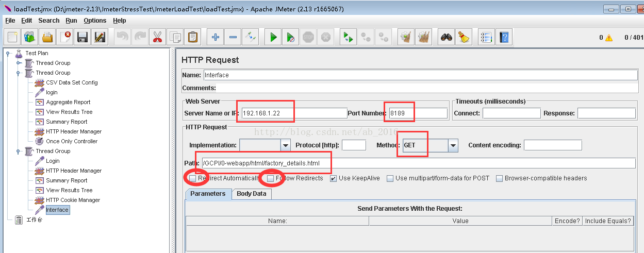The width and height of the screenshot is (644, 253).
Task: Open the Search menu
Action: click(x=49, y=21)
